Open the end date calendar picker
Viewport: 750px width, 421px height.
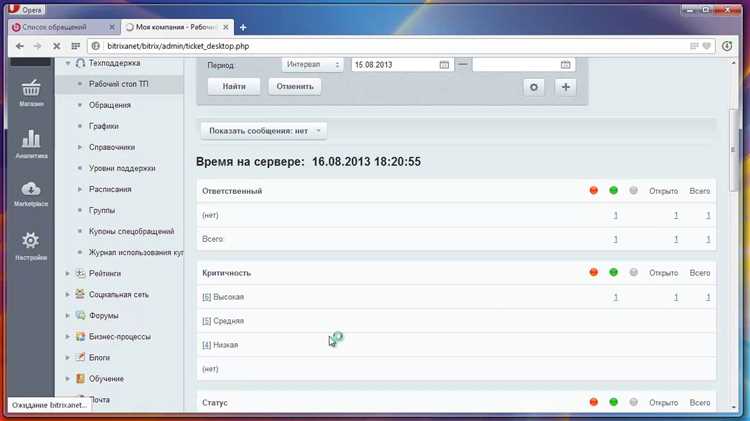[x=565, y=65]
